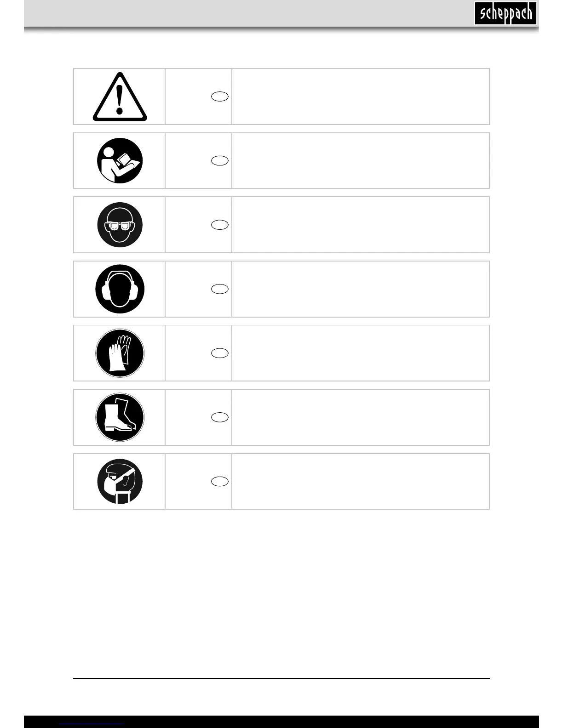The image size is (563, 728).
Task: Select the safety goggles symbol
Action: (120, 225)
